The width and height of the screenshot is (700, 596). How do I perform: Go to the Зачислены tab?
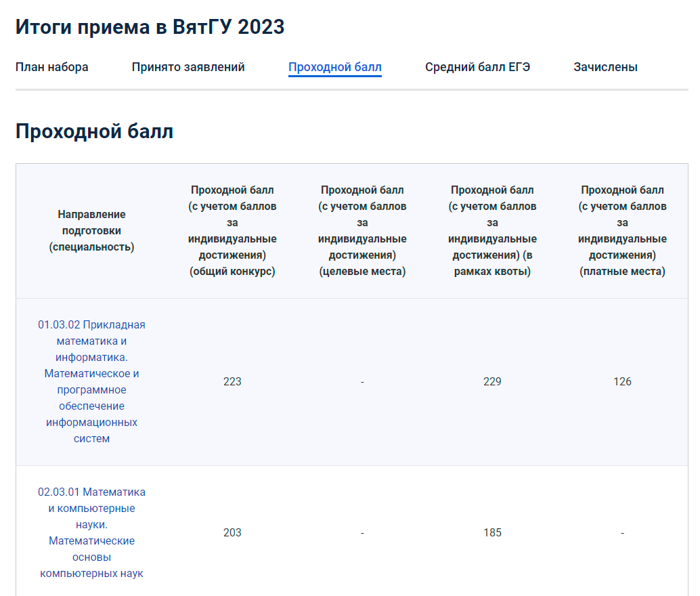(605, 67)
